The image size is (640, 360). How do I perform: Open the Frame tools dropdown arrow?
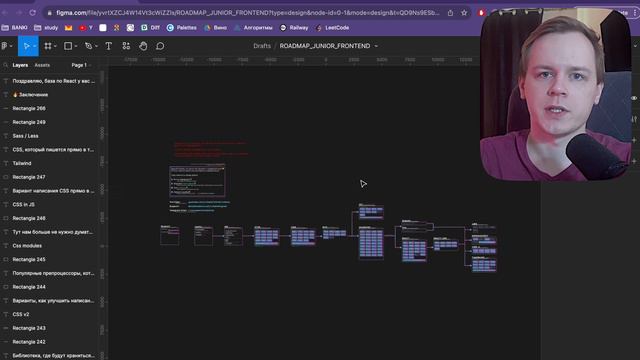[x=55, y=47]
